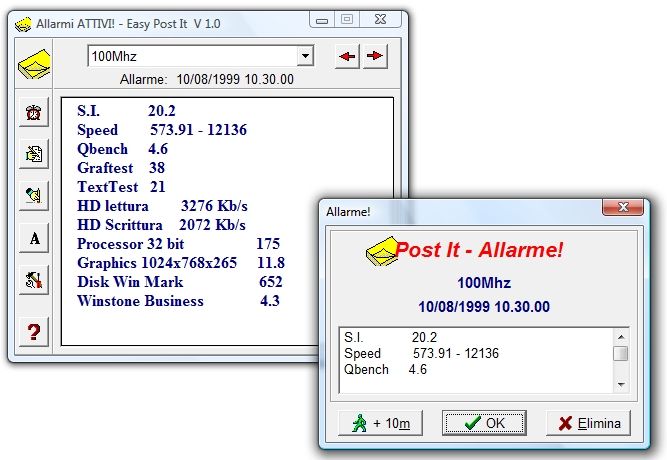Click the title bar app icon of Easy Post It
Screen dimensions: 667x460
pos(23,24)
